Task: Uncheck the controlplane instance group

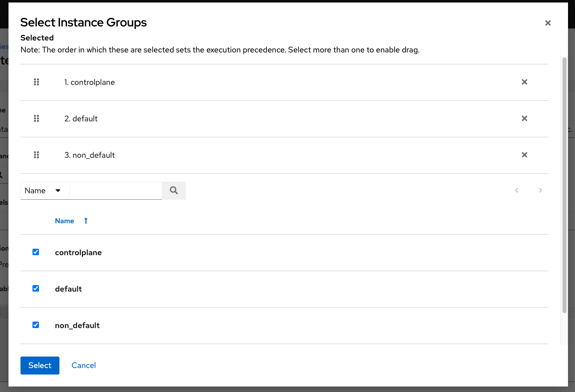Action: click(x=35, y=252)
